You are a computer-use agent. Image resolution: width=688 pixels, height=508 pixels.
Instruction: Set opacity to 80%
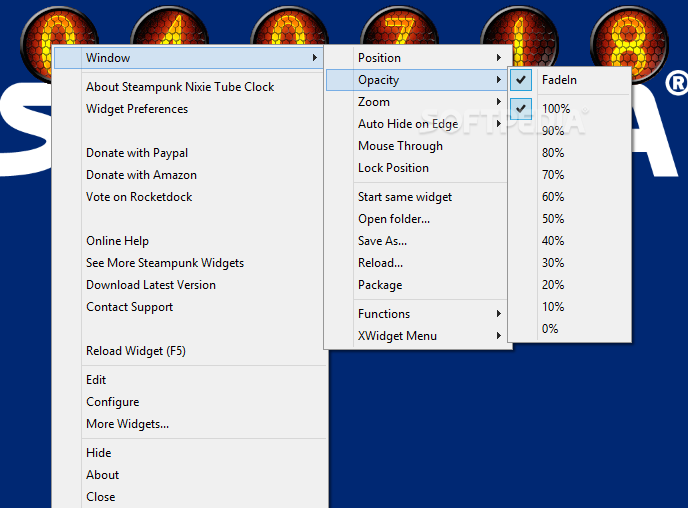[570, 153]
